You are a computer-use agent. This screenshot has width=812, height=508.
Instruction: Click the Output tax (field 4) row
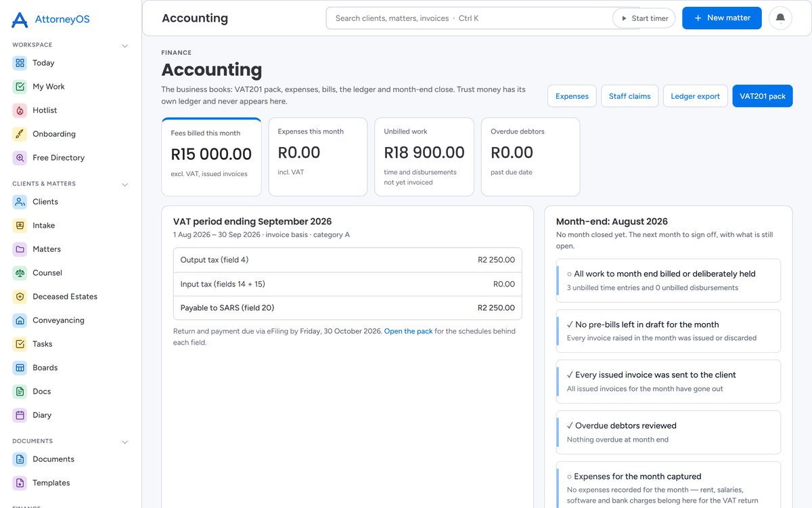[348, 260]
